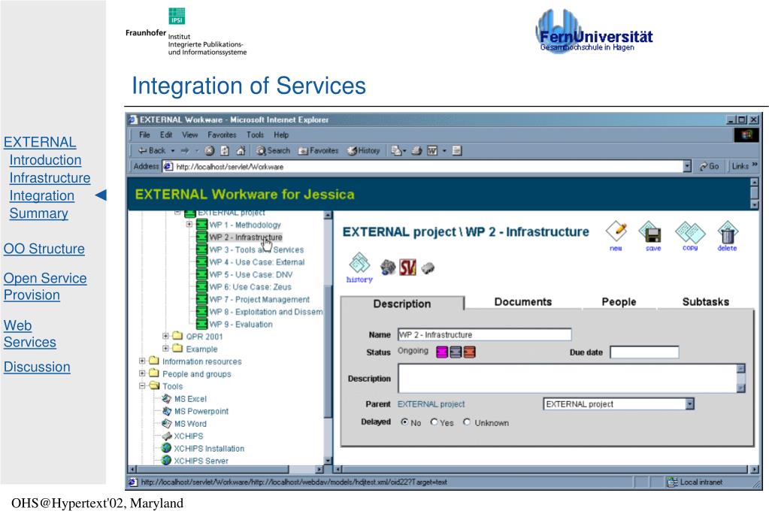Select the Description tab

(401, 304)
